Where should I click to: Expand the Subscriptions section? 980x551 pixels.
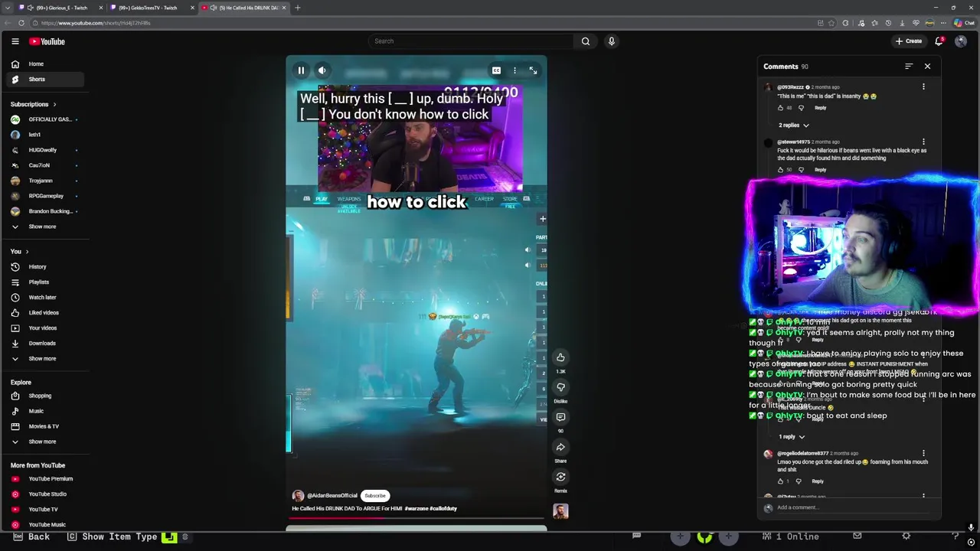click(x=34, y=104)
